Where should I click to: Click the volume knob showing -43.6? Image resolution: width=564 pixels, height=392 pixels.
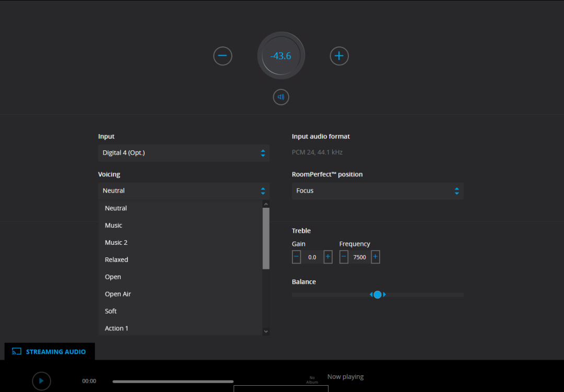tap(281, 56)
